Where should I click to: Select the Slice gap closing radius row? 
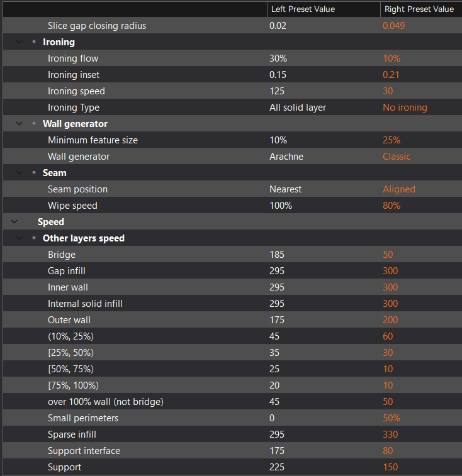click(x=232, y=26)
